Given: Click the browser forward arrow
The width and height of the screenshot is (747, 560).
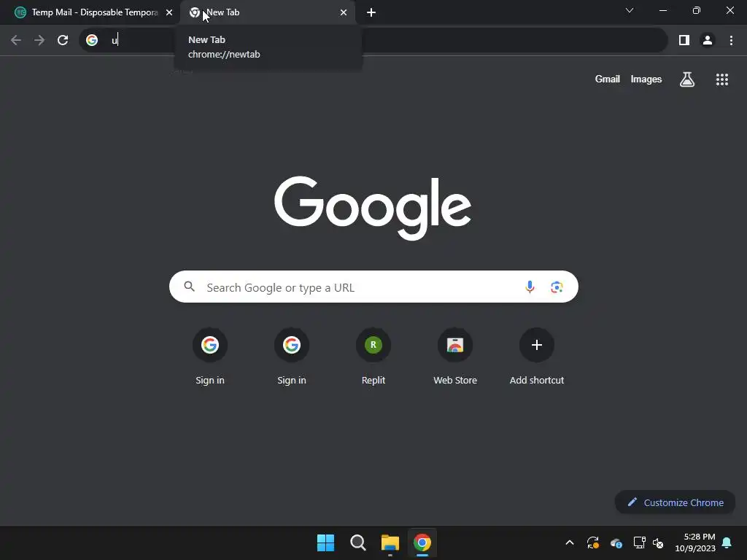Looking at the screenshot, I should click(39, 41).
